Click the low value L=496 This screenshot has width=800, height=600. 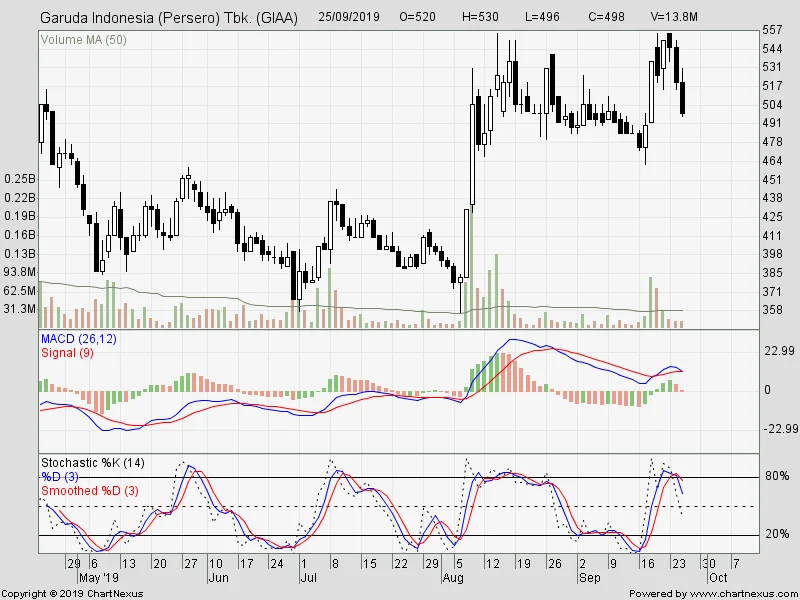(x=542, y=17)
